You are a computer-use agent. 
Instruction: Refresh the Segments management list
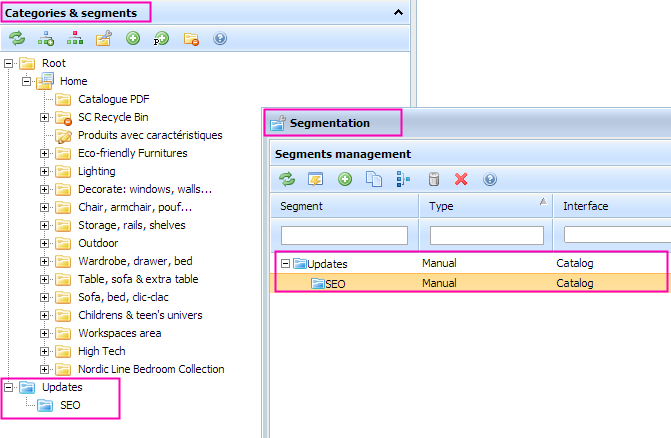[x=287, y=179]
